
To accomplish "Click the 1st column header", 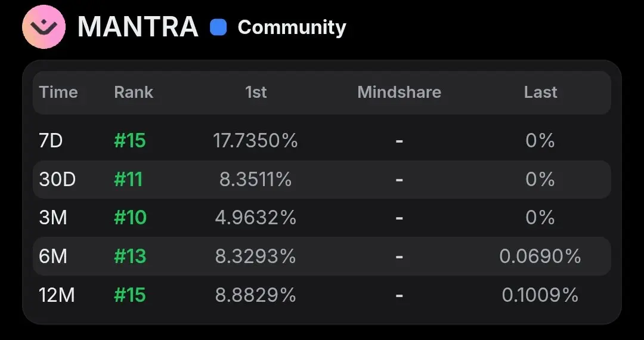I will pos(256,92).
